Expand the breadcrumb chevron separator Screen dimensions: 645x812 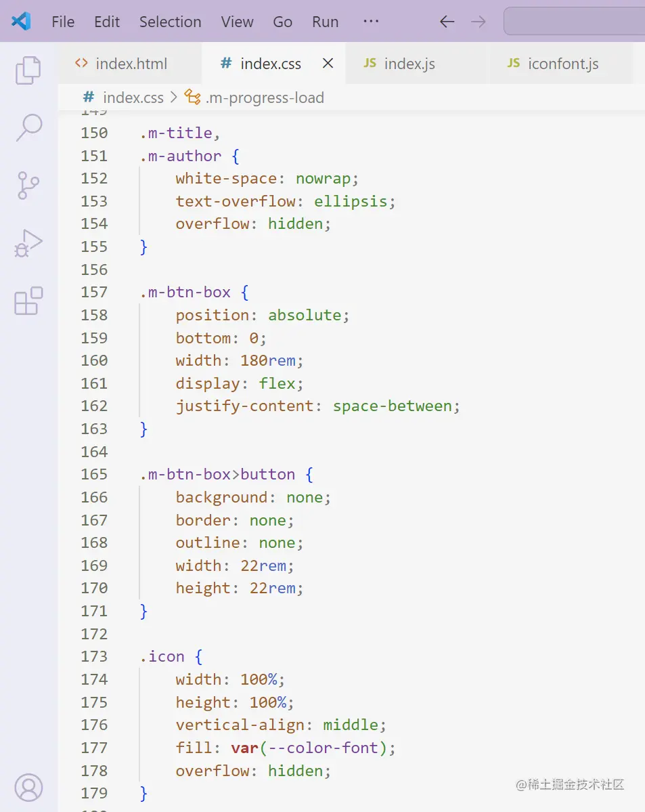pyautogui.click(x=174, y=98)
